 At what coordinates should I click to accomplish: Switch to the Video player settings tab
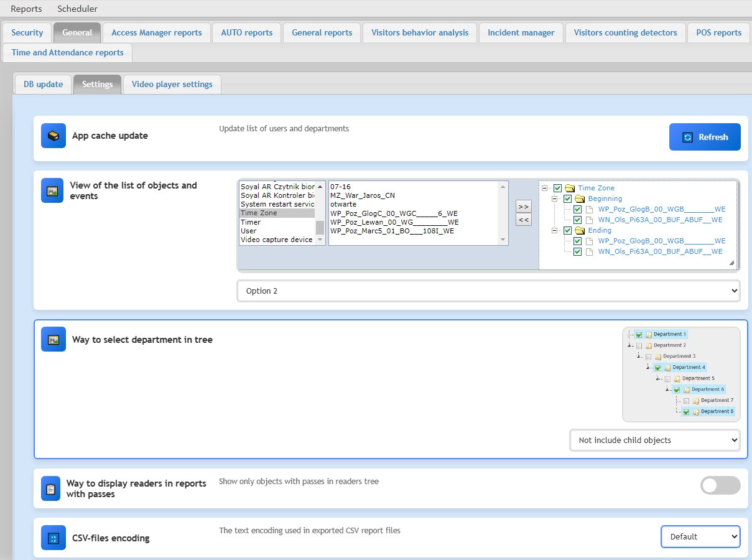[172, 84]
